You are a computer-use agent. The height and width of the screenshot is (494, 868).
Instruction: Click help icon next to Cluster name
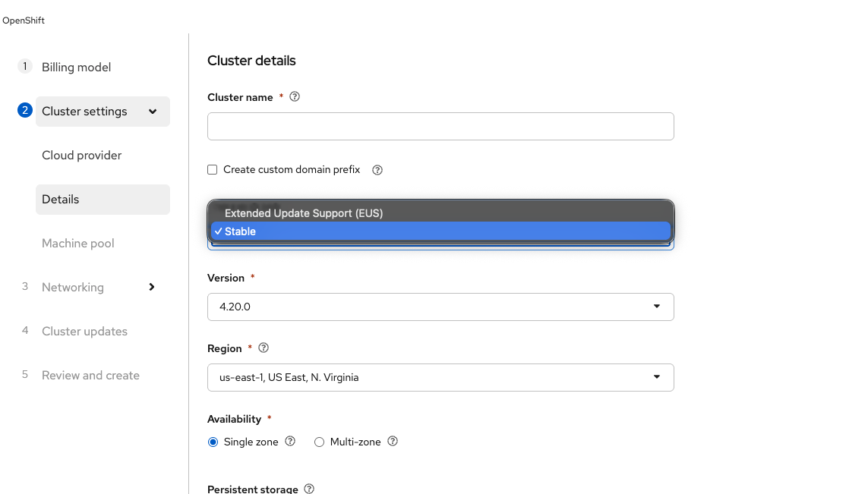coord(295,97)
